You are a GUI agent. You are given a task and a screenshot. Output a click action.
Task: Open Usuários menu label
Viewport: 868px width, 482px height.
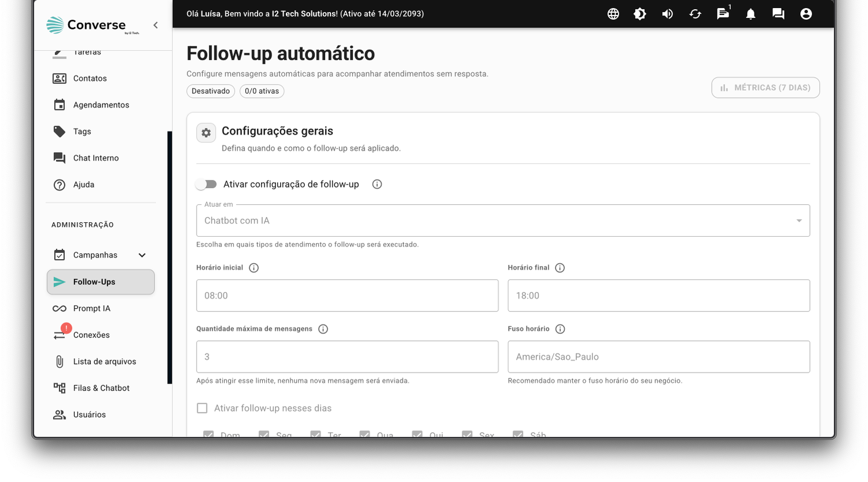[x=90, y=415]
